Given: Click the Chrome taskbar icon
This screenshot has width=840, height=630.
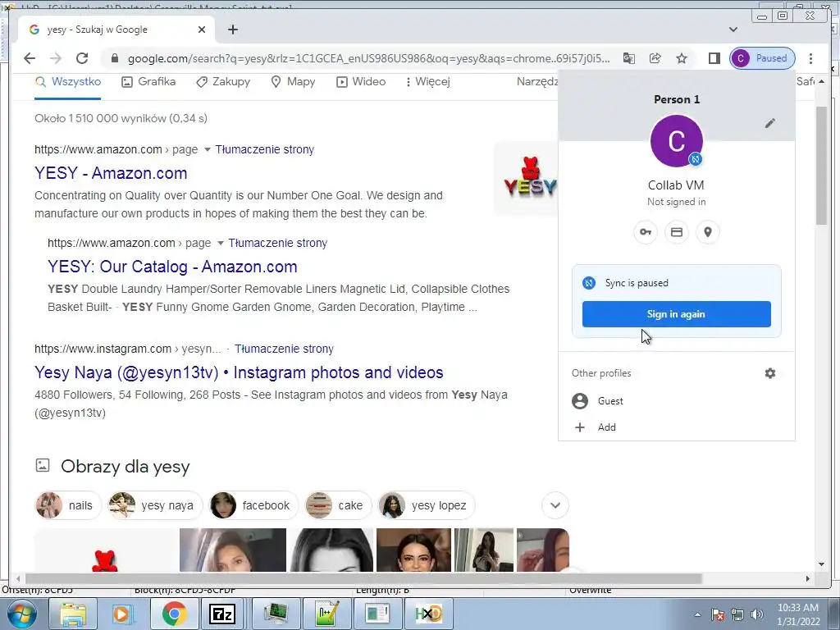Looking at the screenshot, I should coord(174,614).
